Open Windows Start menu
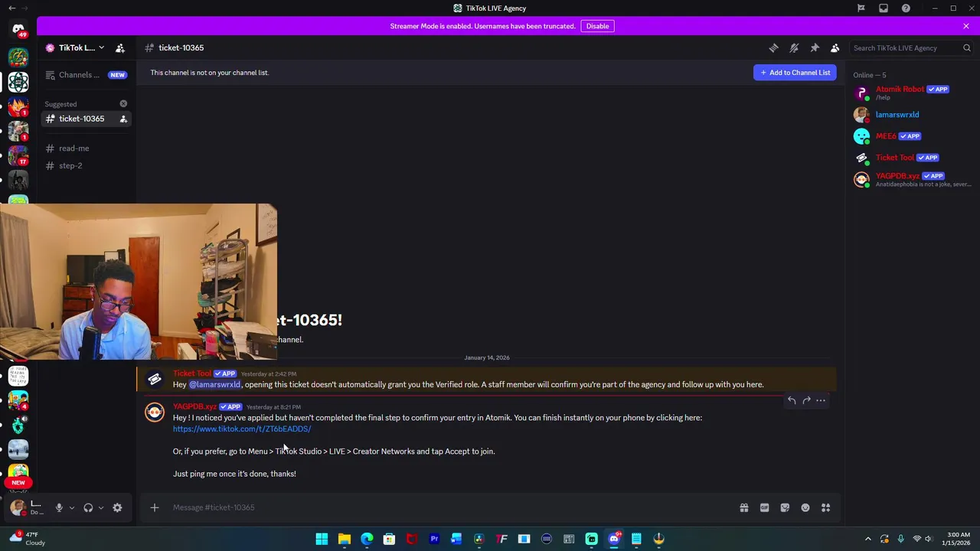980x551 pixels. 322,539
